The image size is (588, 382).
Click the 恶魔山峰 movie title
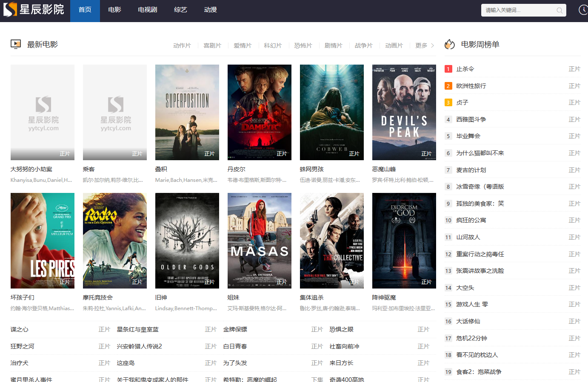tap(384, 169)
